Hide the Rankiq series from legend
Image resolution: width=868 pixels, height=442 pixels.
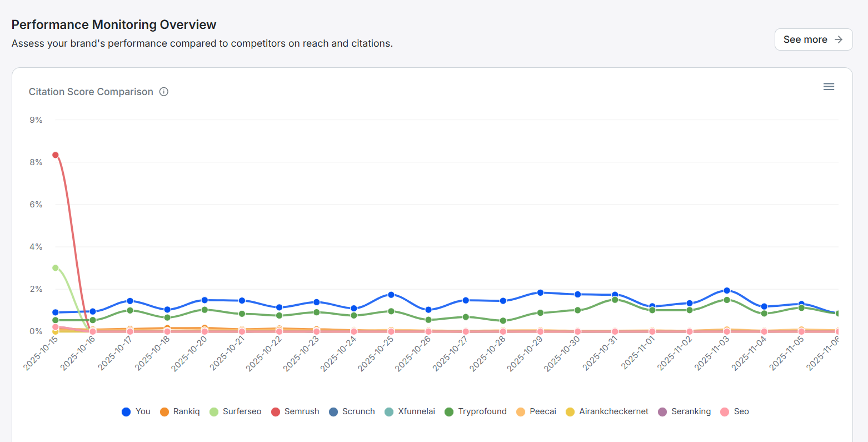(179, 411)
